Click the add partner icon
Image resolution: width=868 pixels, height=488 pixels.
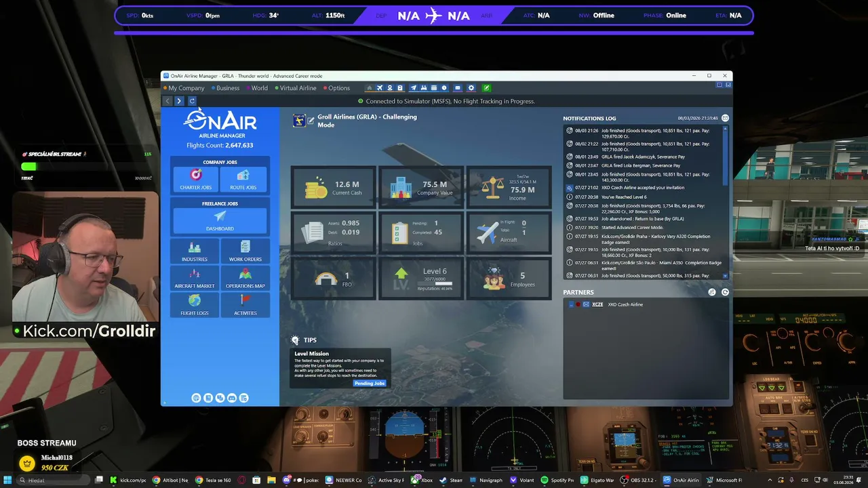(x=712, y=292)
